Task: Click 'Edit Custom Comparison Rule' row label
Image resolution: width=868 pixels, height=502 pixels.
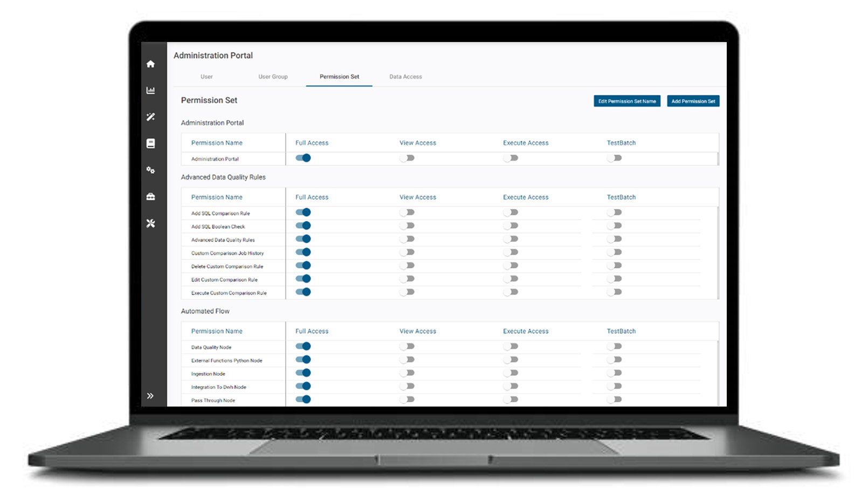Action: [x=224, y=280]
